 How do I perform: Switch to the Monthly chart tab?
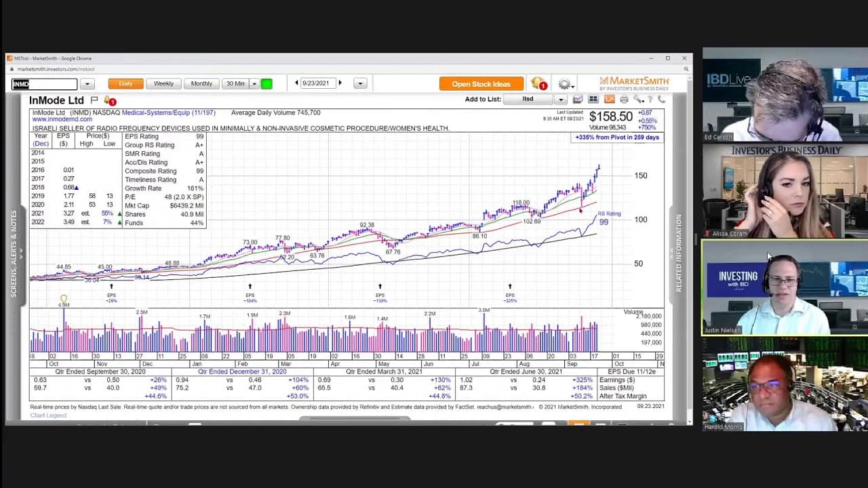coord(201,84)
